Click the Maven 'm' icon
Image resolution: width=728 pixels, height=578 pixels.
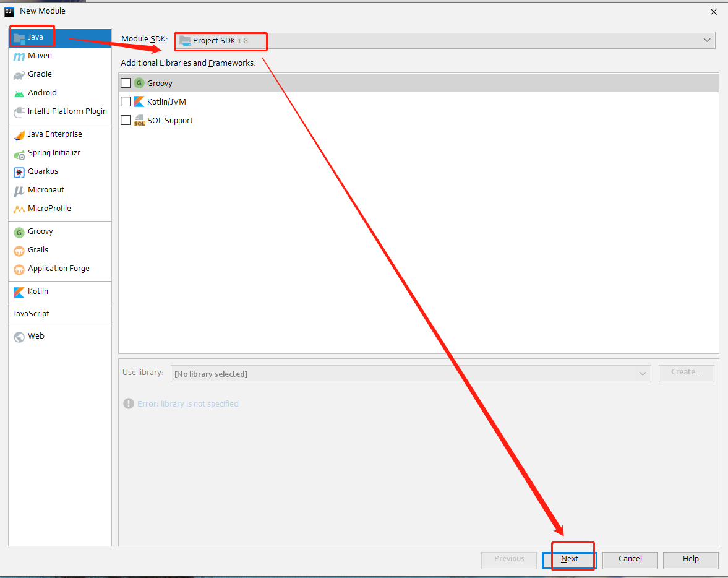click(x=19, y=56)
